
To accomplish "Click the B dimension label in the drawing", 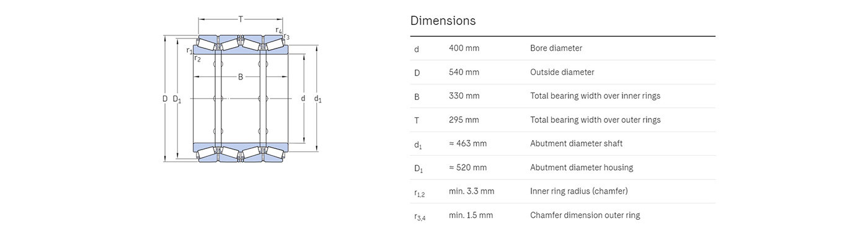I will (x=241, y=77).
